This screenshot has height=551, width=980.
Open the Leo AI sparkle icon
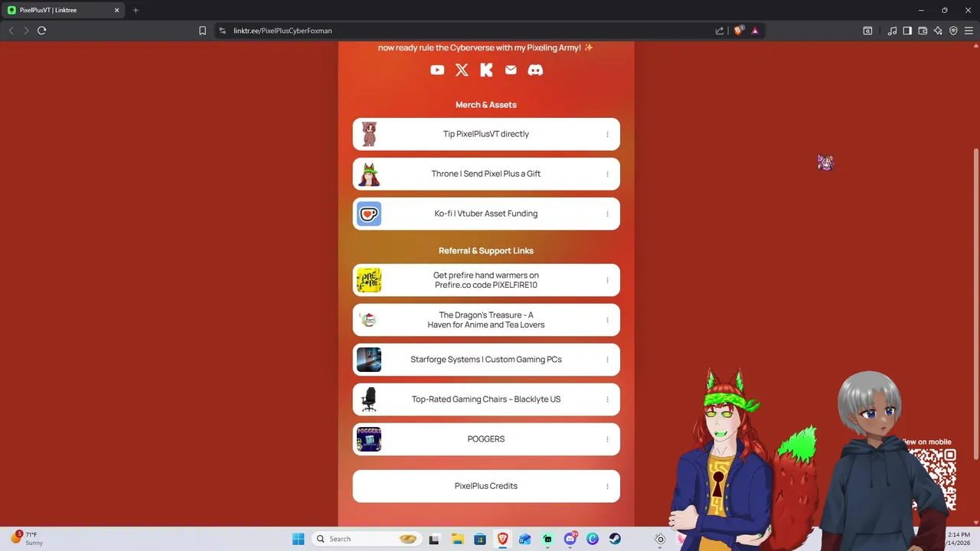click(938, 31)
